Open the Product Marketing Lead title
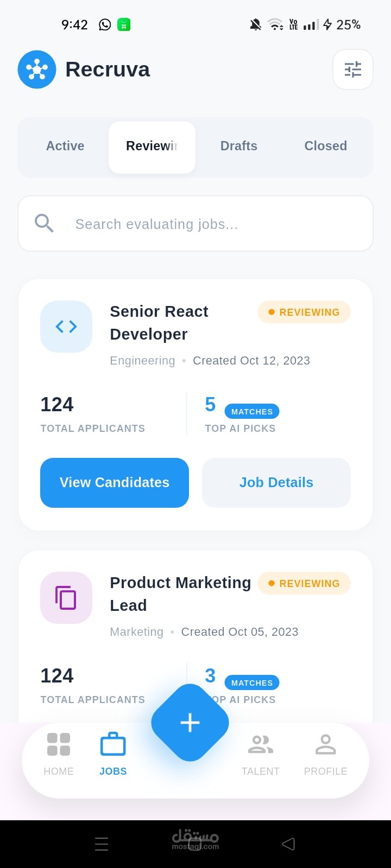The width and height of the screenshot is (391, 868). 180,594
